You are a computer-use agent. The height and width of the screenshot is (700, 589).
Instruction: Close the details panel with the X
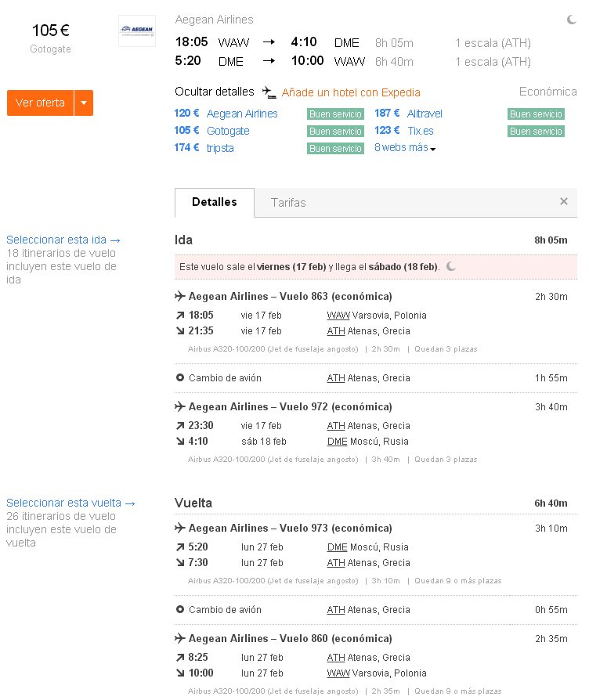tap(564, 201)
